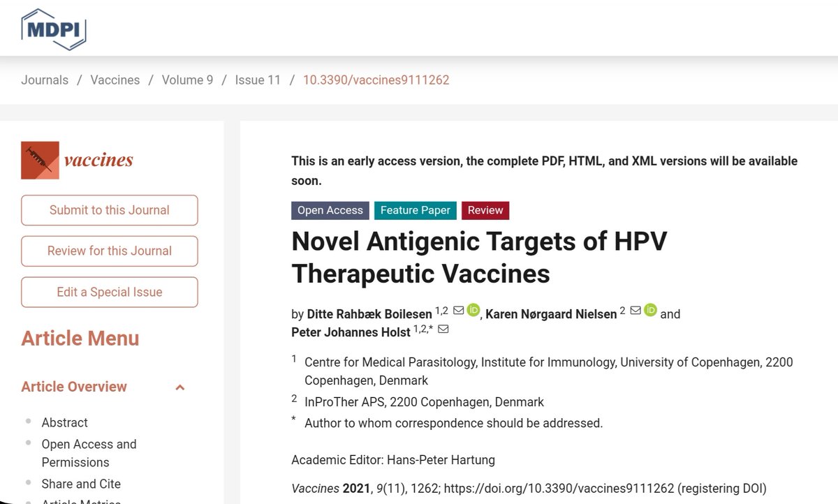Email Karen Nørgaard Nielsen via envelope icon

point(635,310)
